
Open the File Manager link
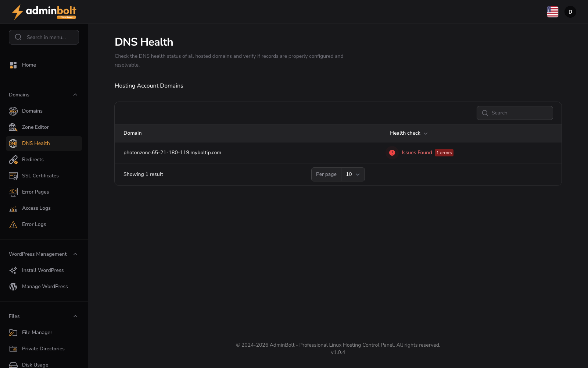(x=44, y=333)
